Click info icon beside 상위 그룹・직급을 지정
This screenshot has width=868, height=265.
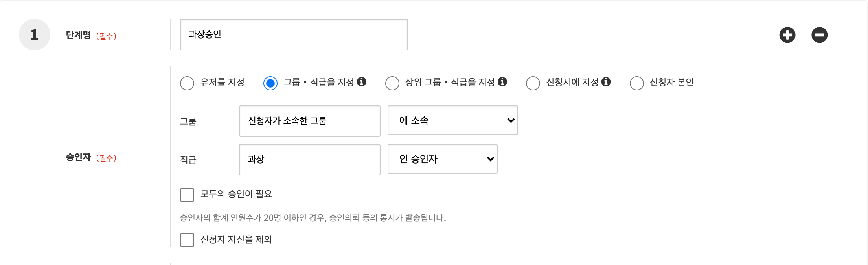(x=502, y=82)
